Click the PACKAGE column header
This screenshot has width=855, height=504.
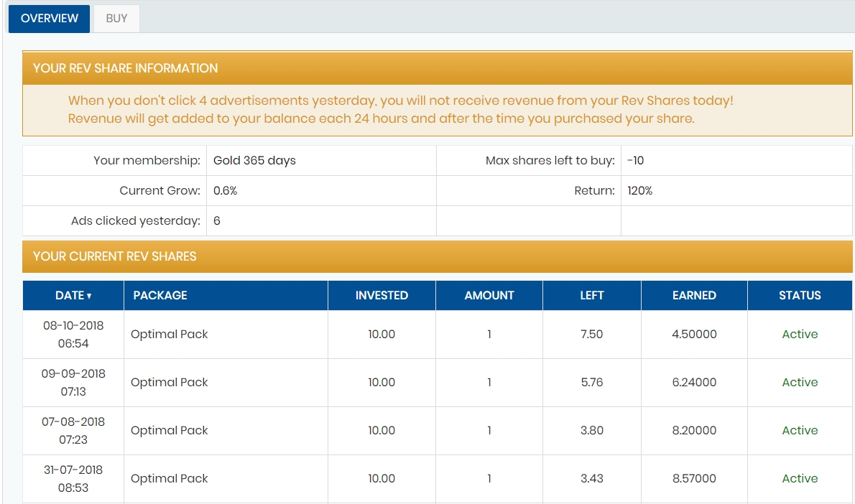160,295
